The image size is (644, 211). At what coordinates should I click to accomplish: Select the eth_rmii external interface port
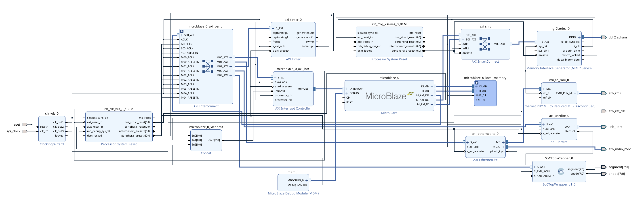604,93
